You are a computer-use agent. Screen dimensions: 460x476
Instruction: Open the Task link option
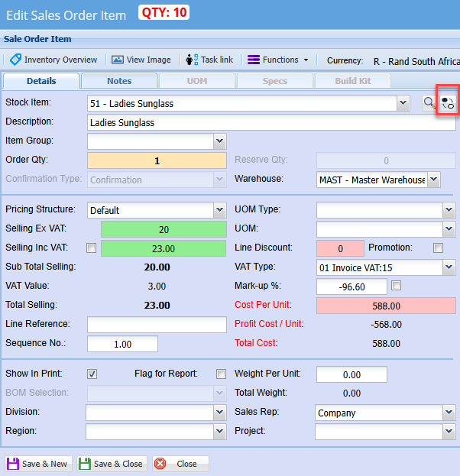(x=209, y=60)
